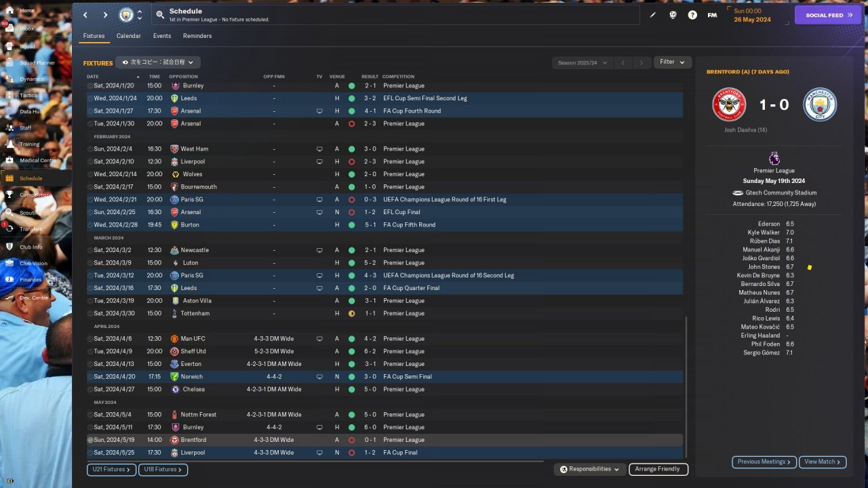Click the search magnifier icon
The width and height of the screenshot is (868, 488).
click(x=159, y=14)
